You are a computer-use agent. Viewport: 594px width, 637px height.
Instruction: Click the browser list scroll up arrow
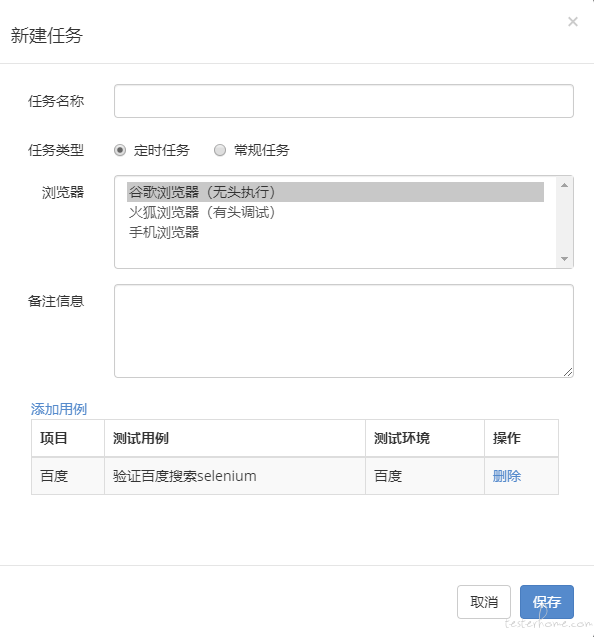pos(564,185)
